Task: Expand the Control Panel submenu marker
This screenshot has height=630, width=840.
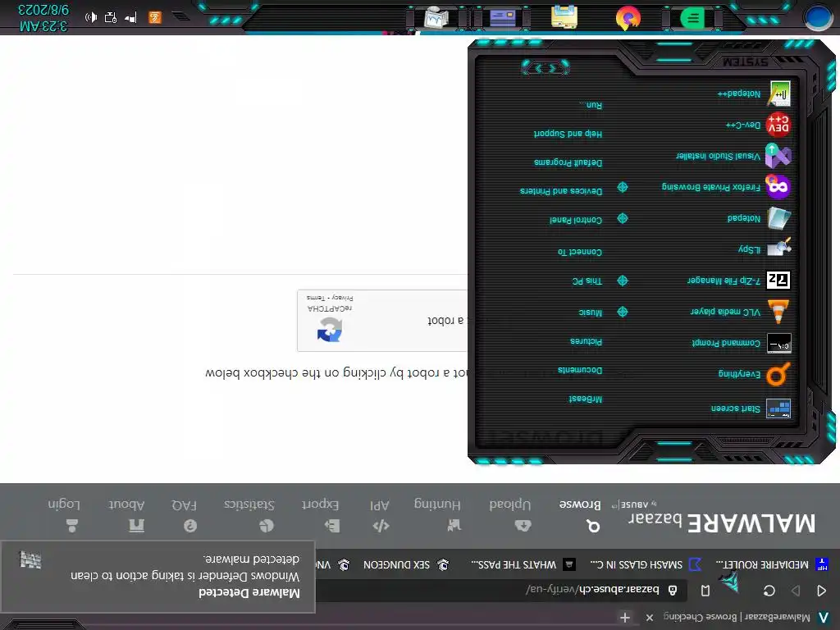Action: click(623, 218)
